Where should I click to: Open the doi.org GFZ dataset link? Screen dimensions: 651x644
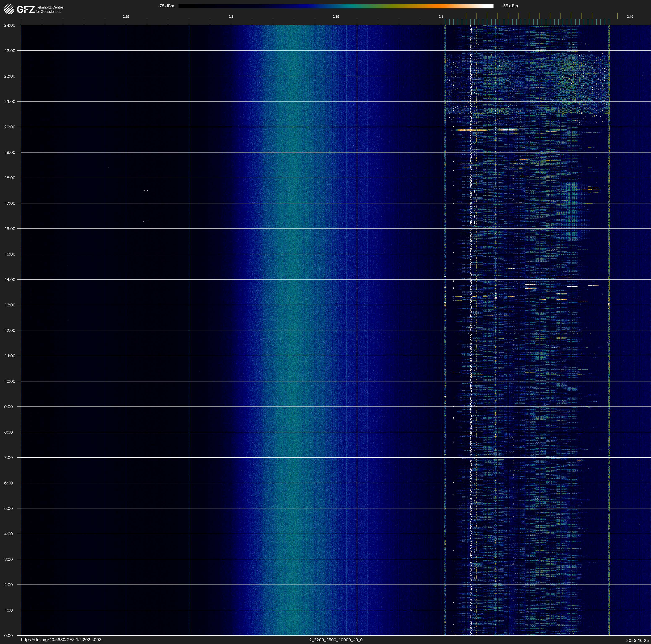[x=61, y=640]
